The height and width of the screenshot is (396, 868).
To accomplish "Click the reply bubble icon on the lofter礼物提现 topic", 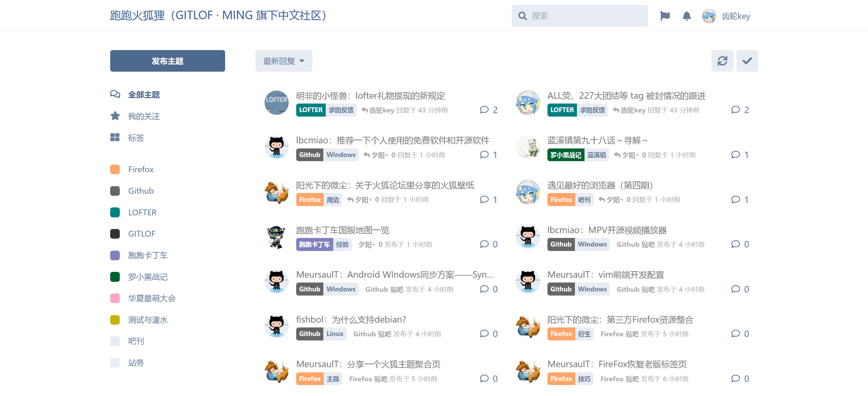I will 484,110.
